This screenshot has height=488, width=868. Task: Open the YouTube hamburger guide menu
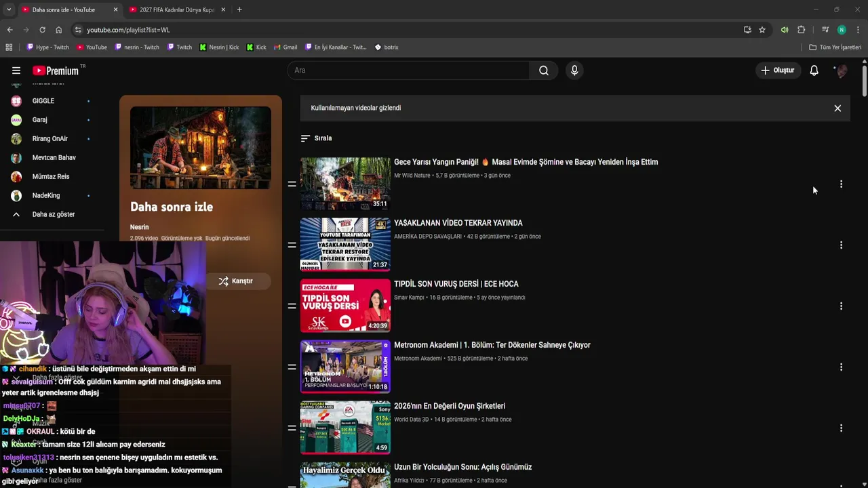pos(16,70)
